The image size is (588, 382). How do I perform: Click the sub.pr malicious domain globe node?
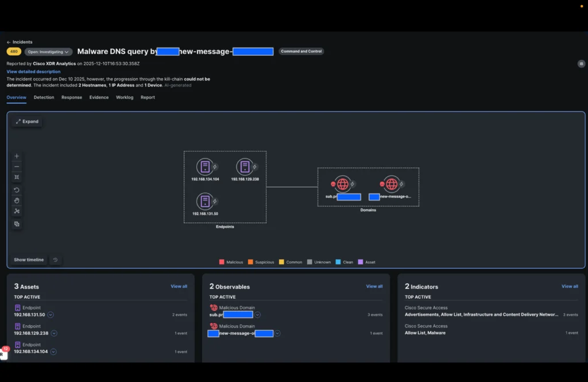click(x=343, y=184)
